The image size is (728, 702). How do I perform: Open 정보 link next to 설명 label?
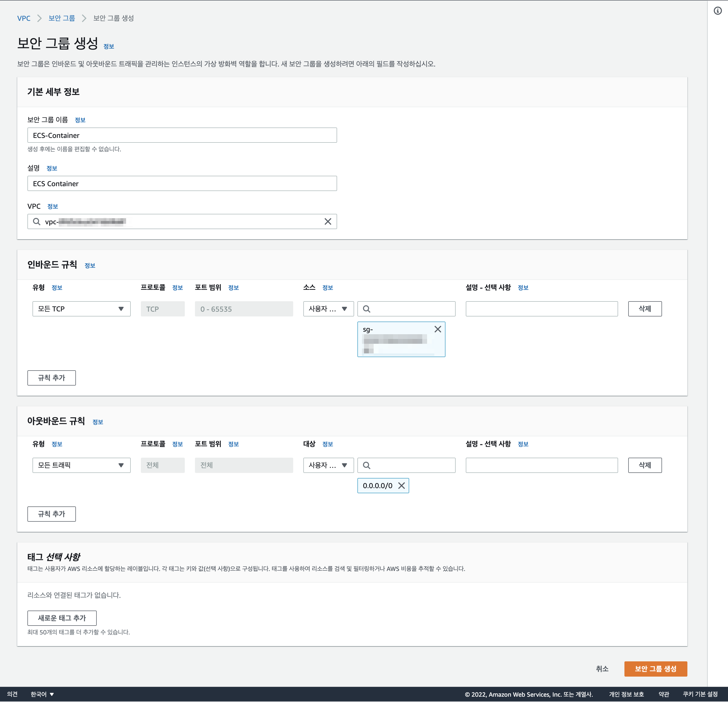pyautogui.click(x=52, y=168)
